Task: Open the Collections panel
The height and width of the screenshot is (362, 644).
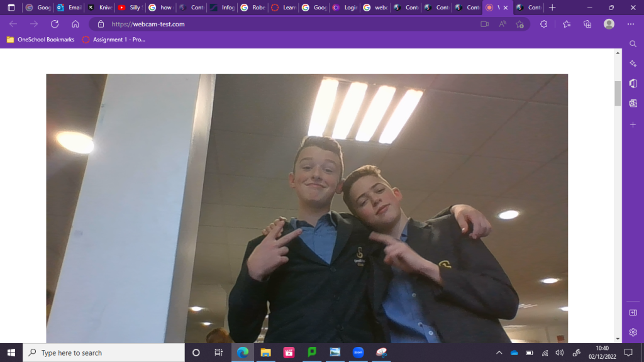Action: [587, 24]
